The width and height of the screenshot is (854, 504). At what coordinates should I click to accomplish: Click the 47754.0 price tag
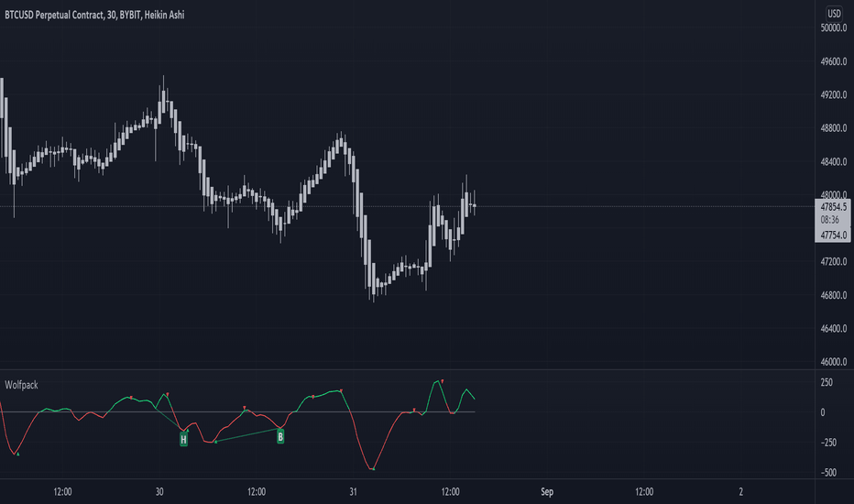[833, 236]
